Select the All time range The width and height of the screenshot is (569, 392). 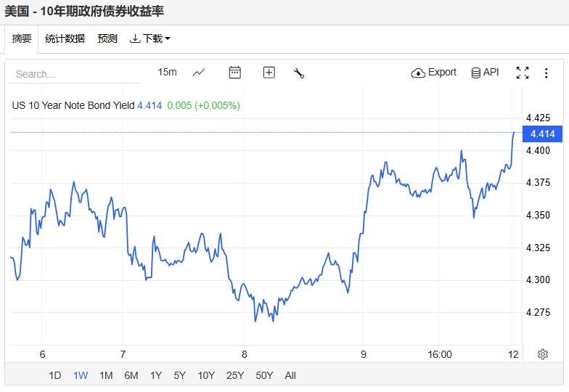[x=290, y=375]
